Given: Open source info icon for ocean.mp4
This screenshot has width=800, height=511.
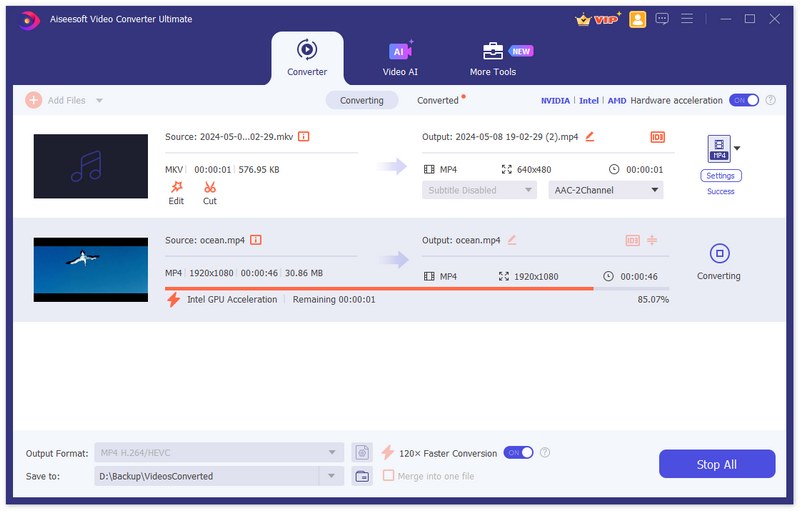Looking at the screenshot, I should [x=256, y=240].
